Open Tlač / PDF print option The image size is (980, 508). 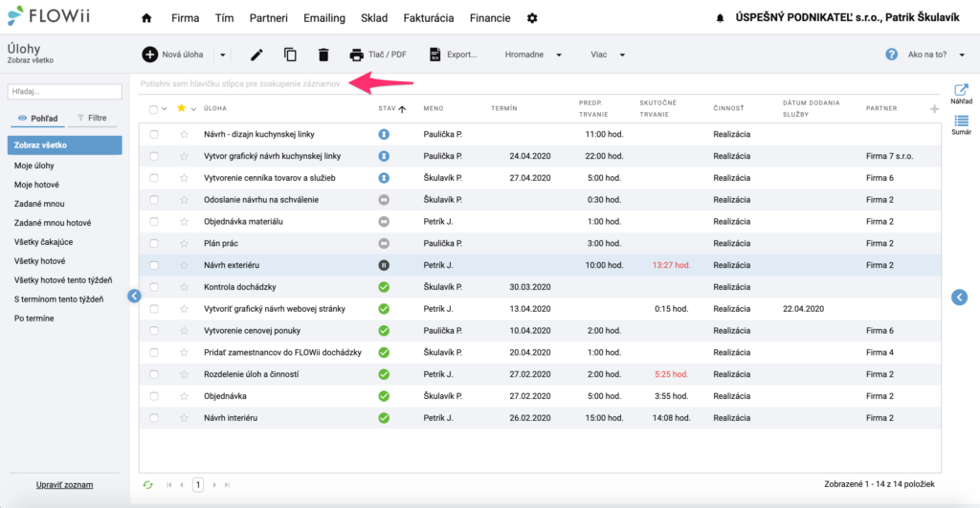coord(378,55)
